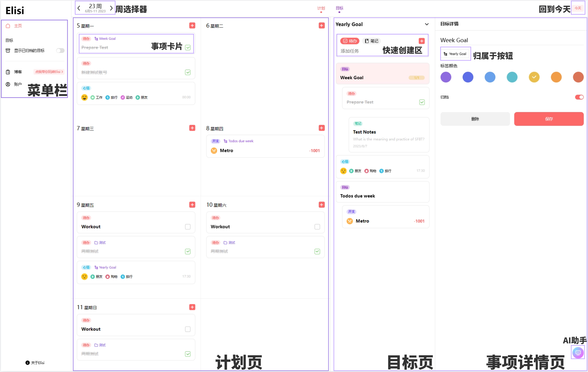The height and width of the screenshot is (372, 588).
Task: Switch to the 目标 goals tab
Action: coord(339,8)
